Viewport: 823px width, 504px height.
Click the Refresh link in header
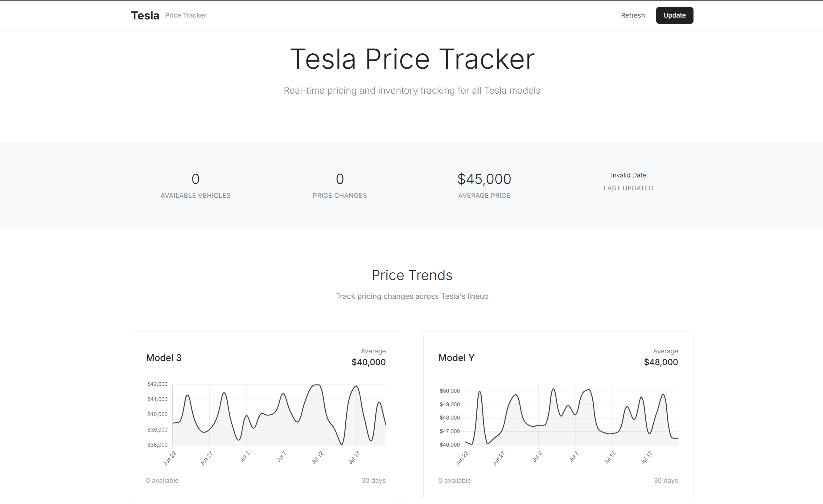coord(633,15)
